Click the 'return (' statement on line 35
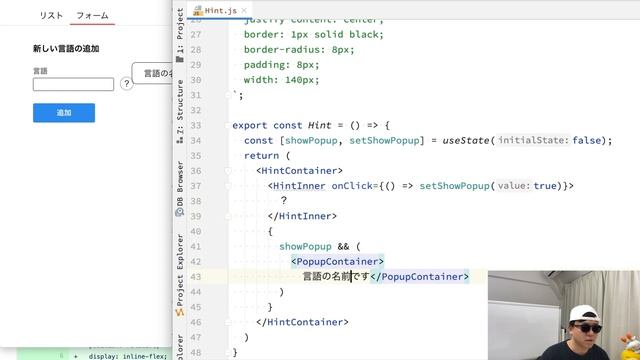Image resolution: width=640 pixels, height=360 pixels. [x=267, y=156]
